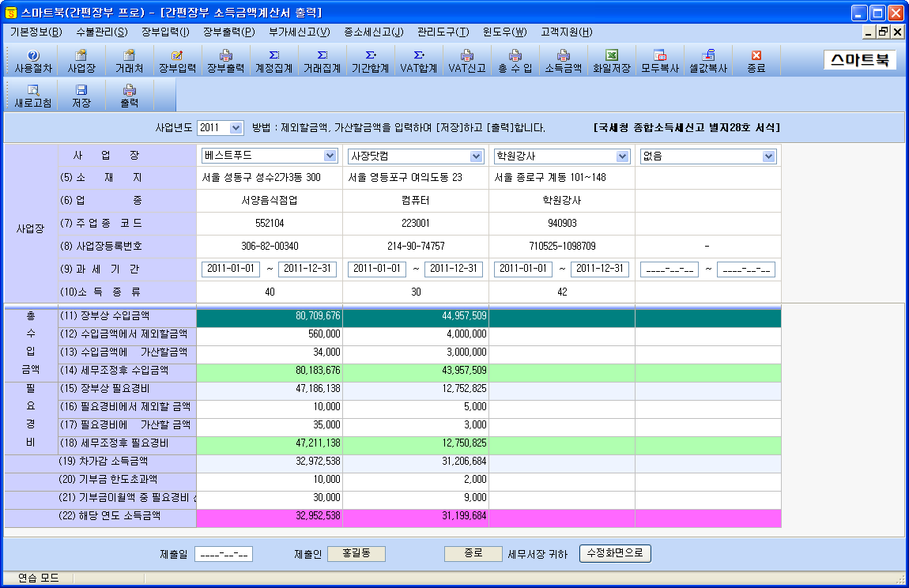Click the 종로 tax office field
The height and width of the screenshot is (588, 909).
[473, 554]
